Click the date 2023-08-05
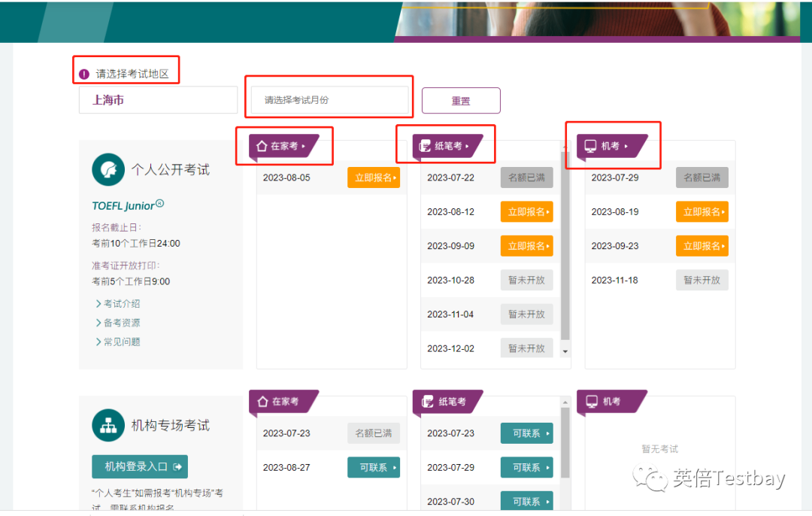Viewport: 812px width, 516px height. [286, 178]
